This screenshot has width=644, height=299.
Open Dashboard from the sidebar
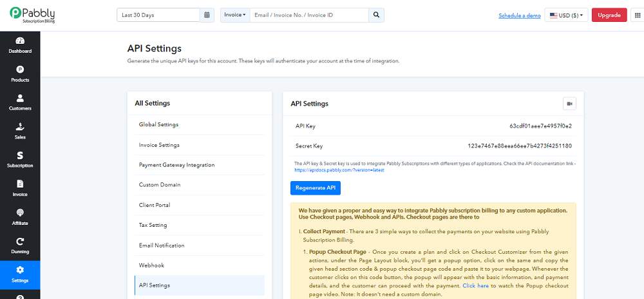pos(20,46)
